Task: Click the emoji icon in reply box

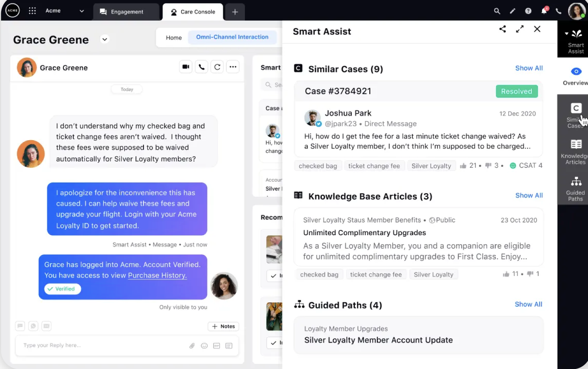Action: pos(204,346)
